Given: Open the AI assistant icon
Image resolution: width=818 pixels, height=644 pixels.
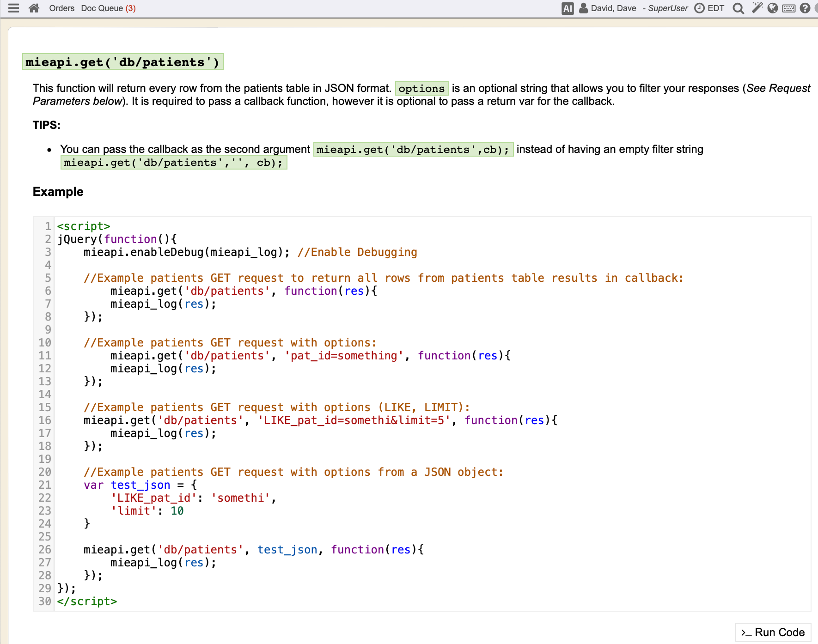Looking at the screenshot, I should (x=568, y=8).
